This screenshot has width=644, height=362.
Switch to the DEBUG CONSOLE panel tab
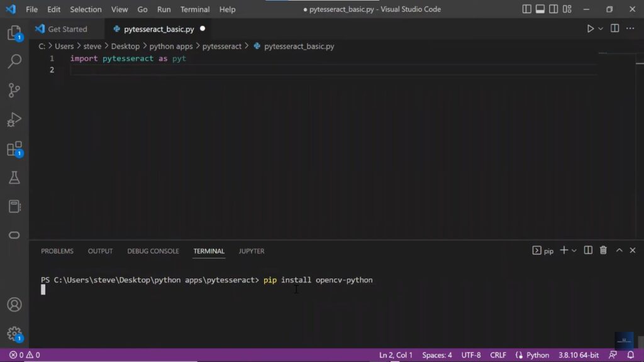point(153,251)
